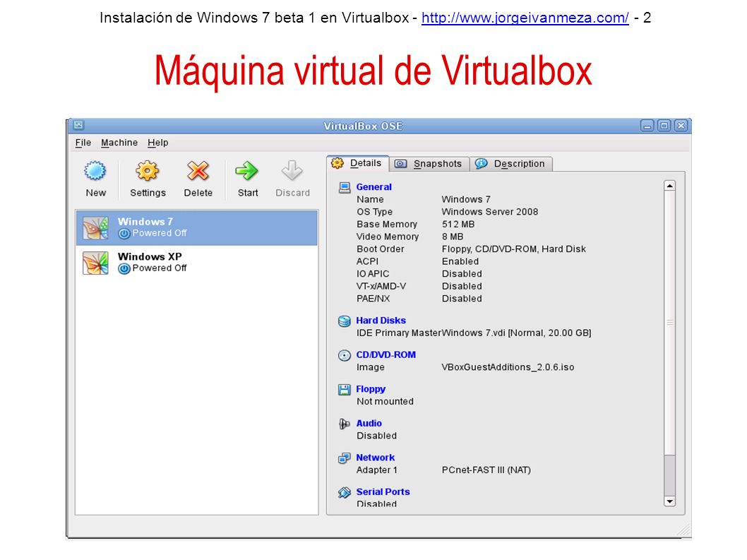The height and width of the screenshot is (560, 747).
Task: Open the Floppy settings link
Action: (371, 389)
